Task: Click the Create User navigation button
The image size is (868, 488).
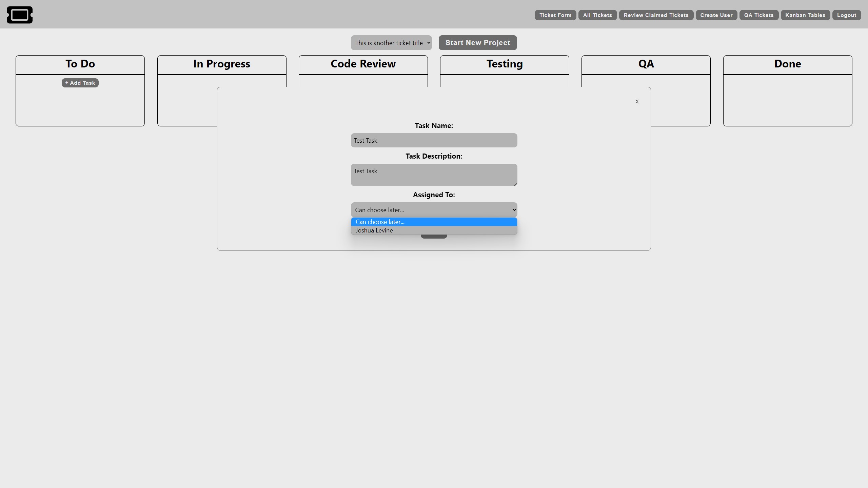Action: [716, 15]
